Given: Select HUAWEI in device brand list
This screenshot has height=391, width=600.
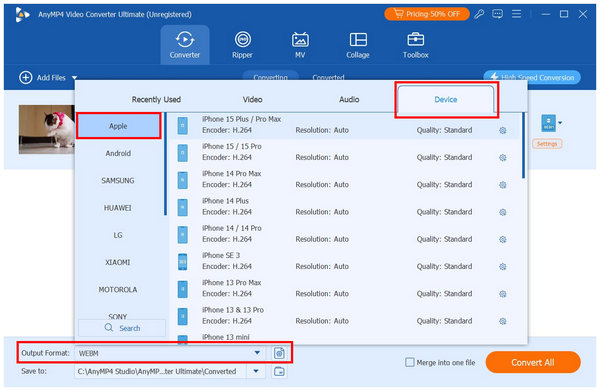Looking at the screenshot, I should point(118,208).
